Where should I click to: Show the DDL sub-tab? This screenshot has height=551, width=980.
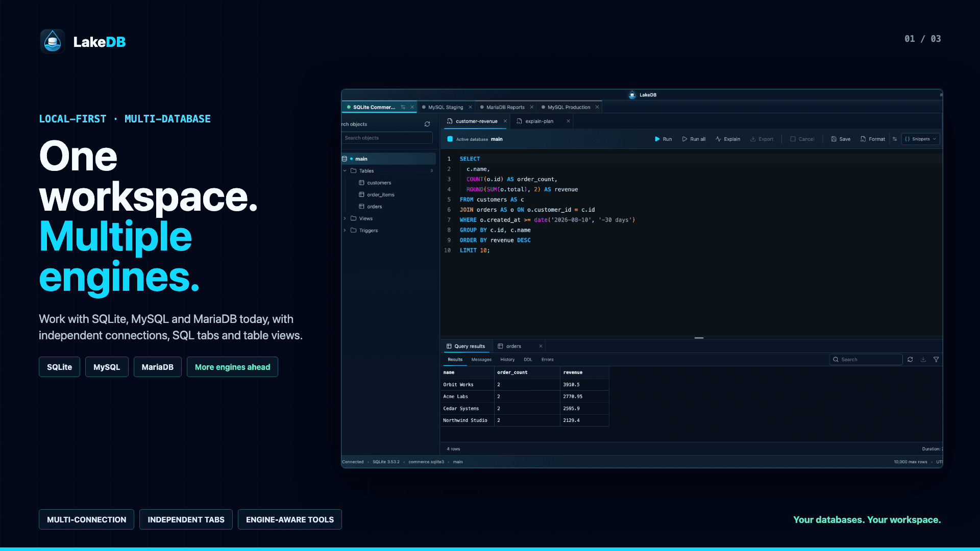528,360
